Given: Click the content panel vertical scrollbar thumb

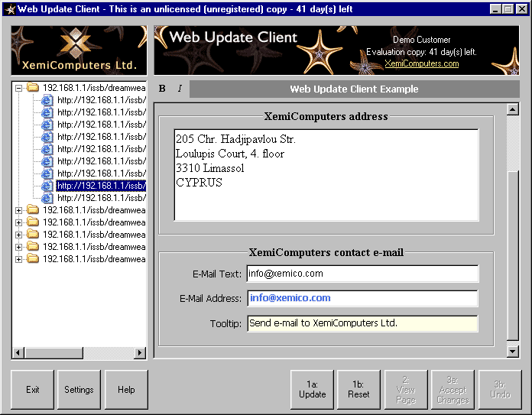Looking at the screenshot, I should [513, 255].
